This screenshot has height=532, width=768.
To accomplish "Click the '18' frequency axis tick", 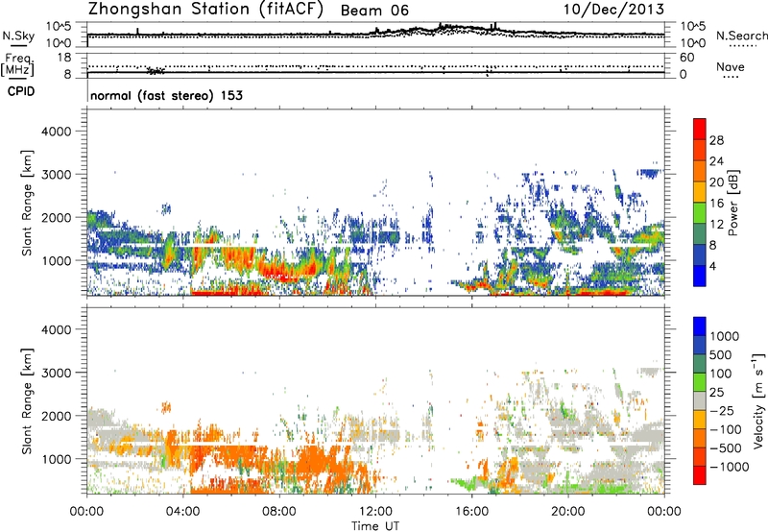I will tap(64, 58).
